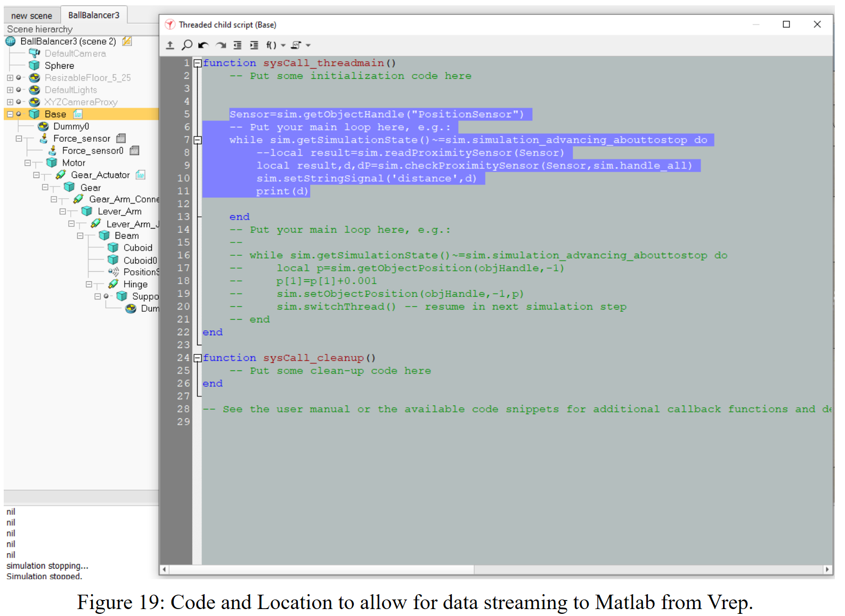845x616 pixels.
Task: Click the Dummy0 dummy icon
Action: tap(43, 126)
